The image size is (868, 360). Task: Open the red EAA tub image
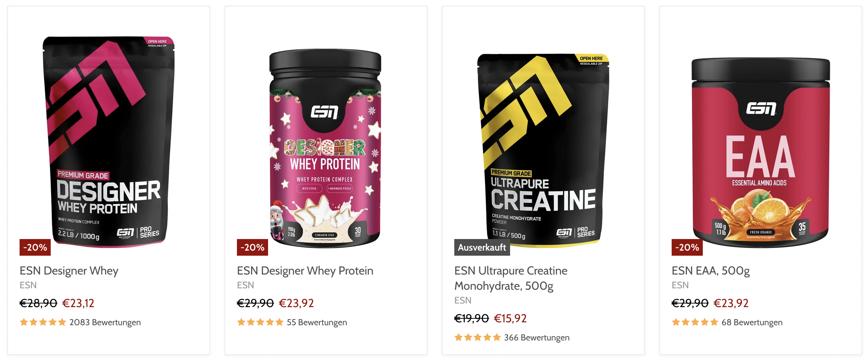point(760,152)
